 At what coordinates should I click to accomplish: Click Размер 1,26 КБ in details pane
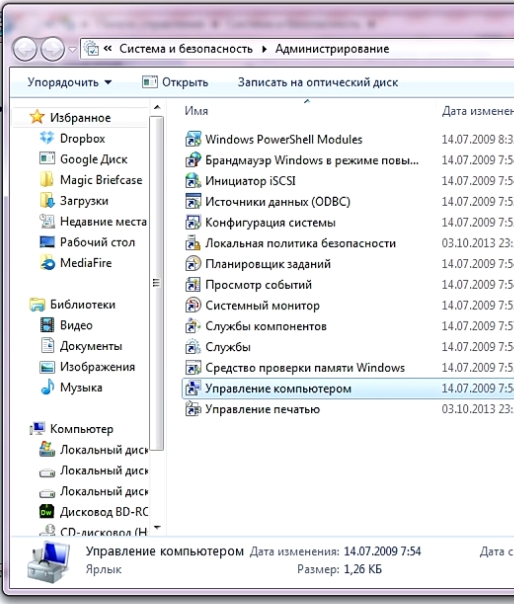click(339, 569)
